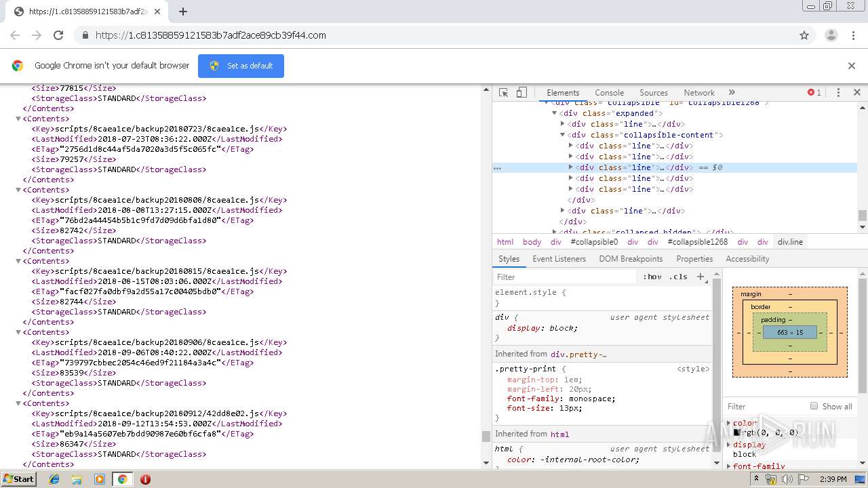Image resolution: width=868 pixels, height=488 pixels.
Task: Collapse the Contents node for backup20180815
Action: pos(18,261)
